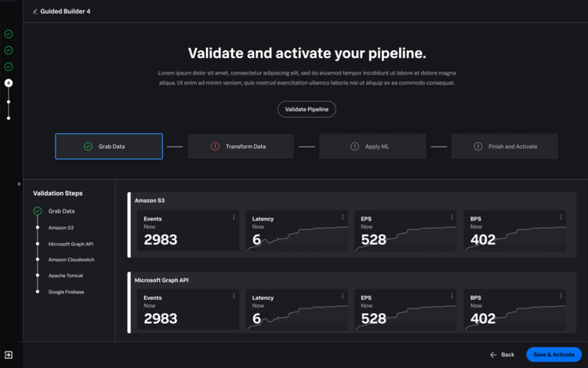Go back using the Back arrow
This screenshot has width=588, height=368.
tap(502, 355)
